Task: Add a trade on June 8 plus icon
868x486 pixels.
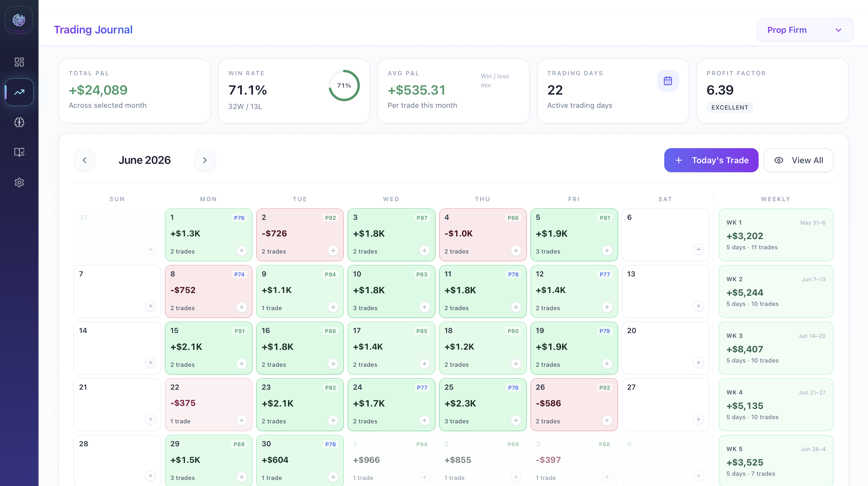Action: [x=242, y=307]
